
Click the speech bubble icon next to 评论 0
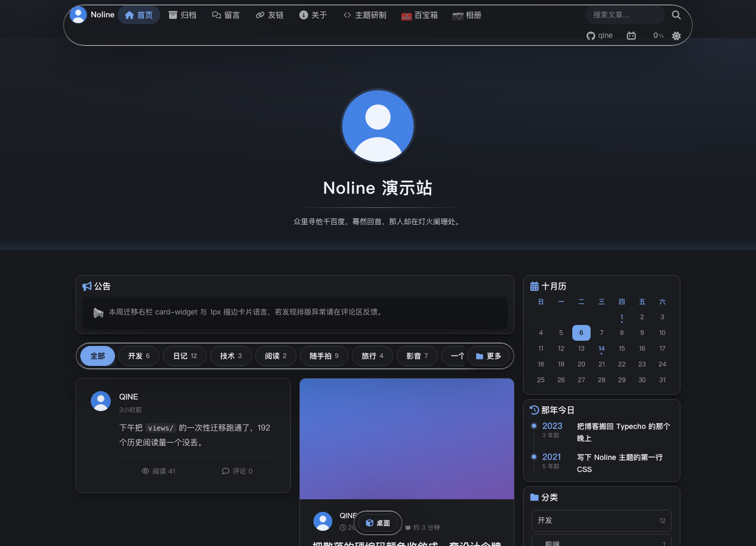click(226, 471)
